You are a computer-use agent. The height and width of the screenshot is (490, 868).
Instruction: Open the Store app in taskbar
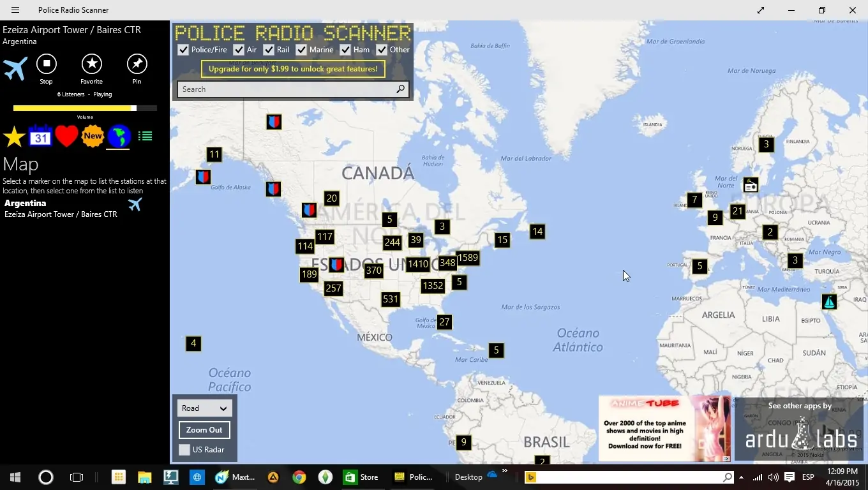point(361,477)
